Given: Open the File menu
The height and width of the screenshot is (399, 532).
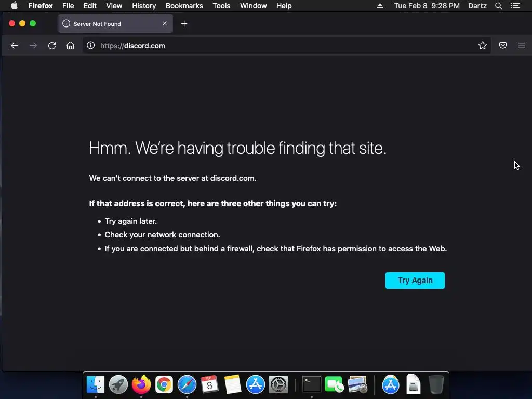Looking at the screenshot, I should tap(68, 6).
